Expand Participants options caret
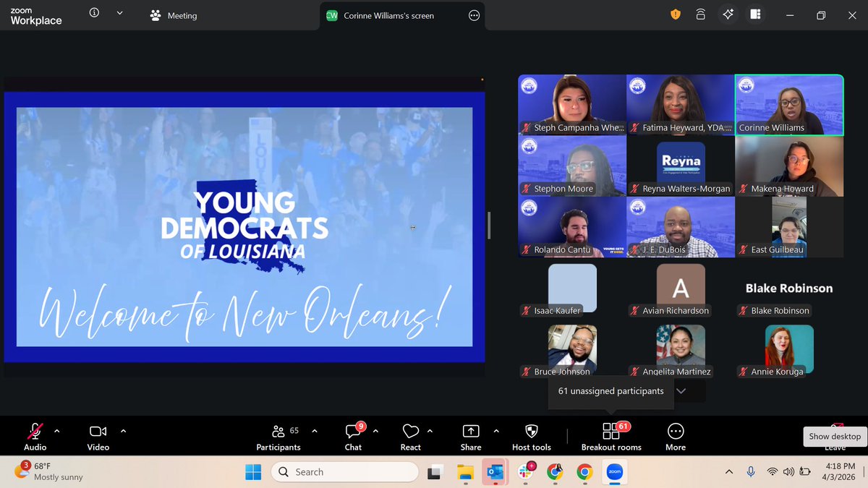The image size is (868, 488). coord(315,431)
